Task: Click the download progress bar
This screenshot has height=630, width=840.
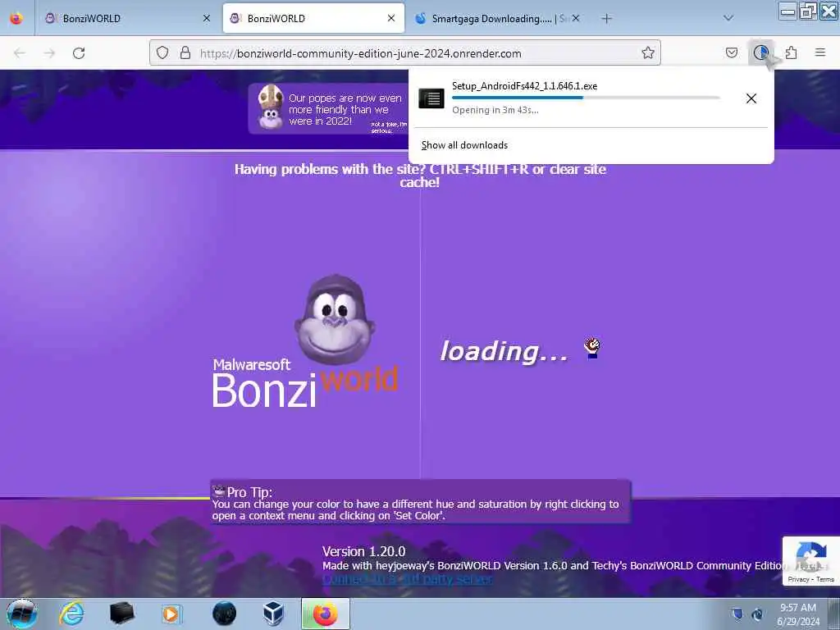Action: [586, 98]
